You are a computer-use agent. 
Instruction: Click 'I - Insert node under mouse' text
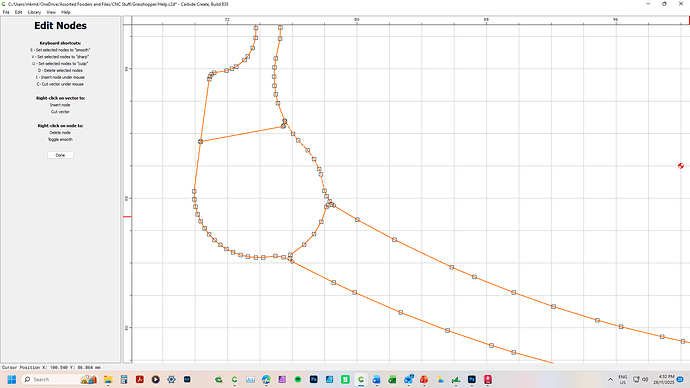coord(60,77)
